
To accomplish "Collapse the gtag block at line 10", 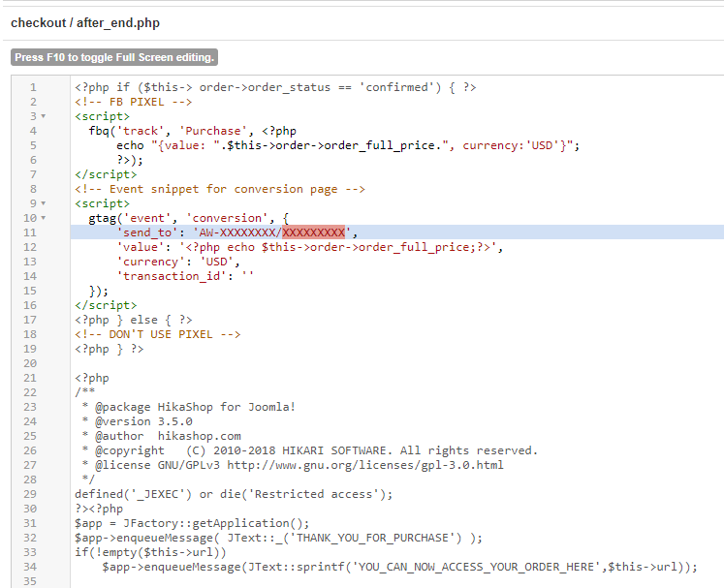I will point(44,218).
